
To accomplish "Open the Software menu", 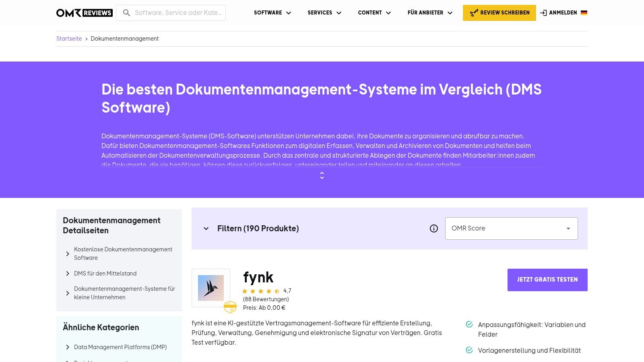I will pyautogui.click(x=272, y=13).
